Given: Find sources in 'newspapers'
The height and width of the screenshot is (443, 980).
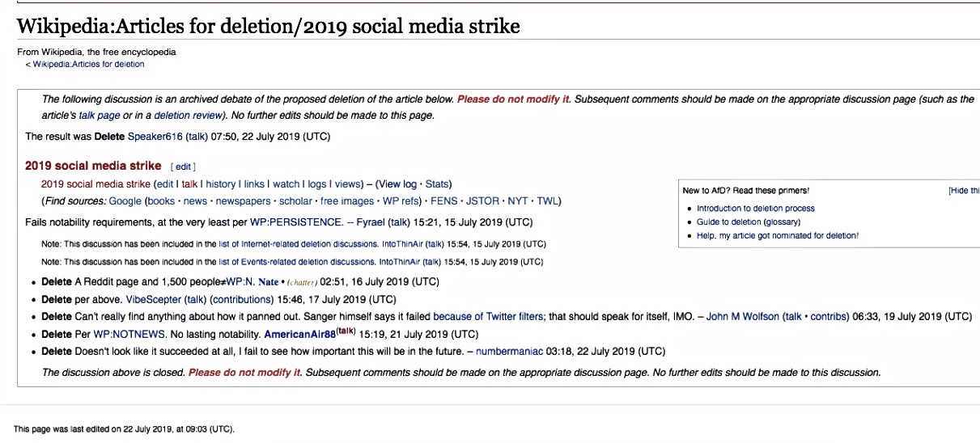Looking at the screenshot, I should pyautogui.click(x=244, y=201).
